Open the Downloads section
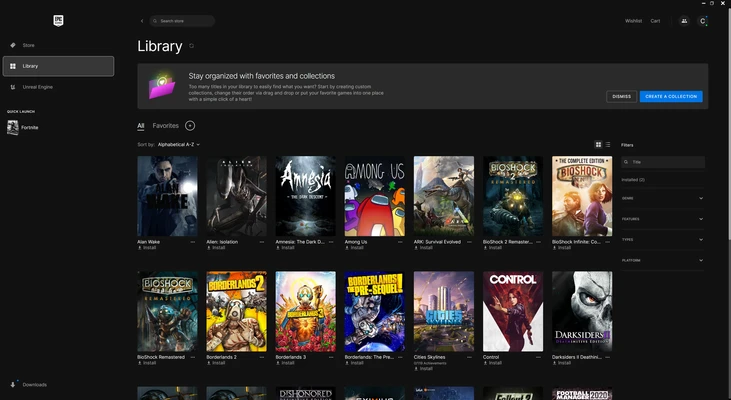Image resolution: width=731 pixels, height=400 pixels. coord(29,385)
